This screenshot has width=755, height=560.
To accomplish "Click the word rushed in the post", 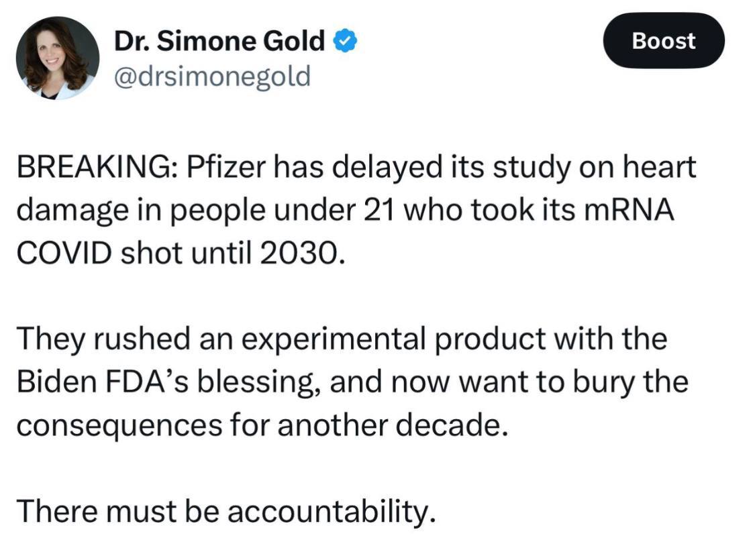I will [x=142, y=339].
